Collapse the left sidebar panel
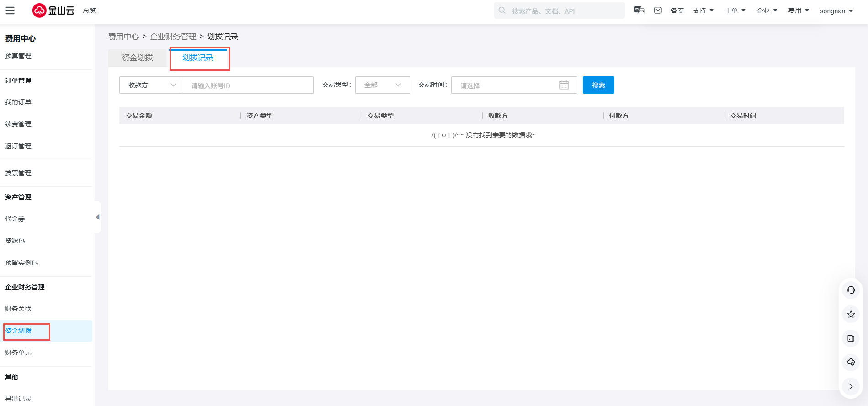Image resolution: width=868 pixels, height=406 pixels. tap(97, 217)
